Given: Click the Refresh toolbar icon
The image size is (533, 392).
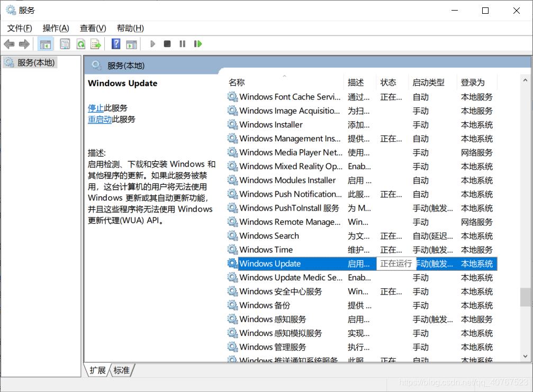Looking at the screenshot, I should 81,44.
